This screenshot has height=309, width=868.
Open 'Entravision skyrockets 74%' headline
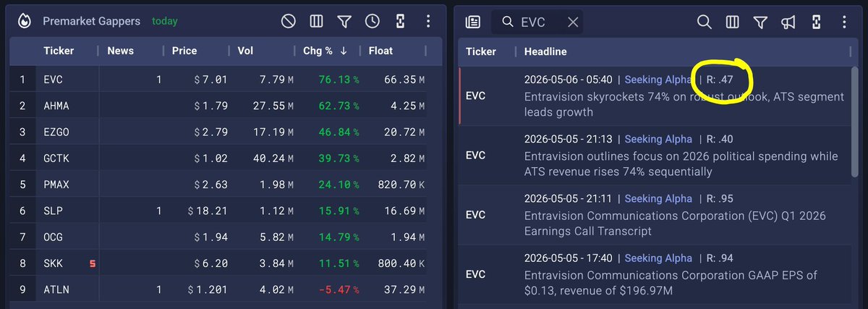pos(684,104)
